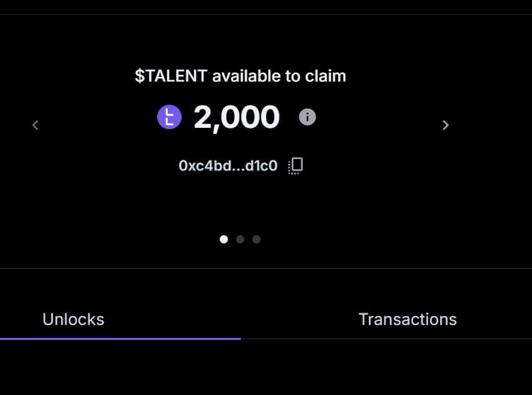The width and height of the screenshot is (532, 395).
Task: Click the purple underline beneath Unlocks
Action: click(x=120, y=338)
